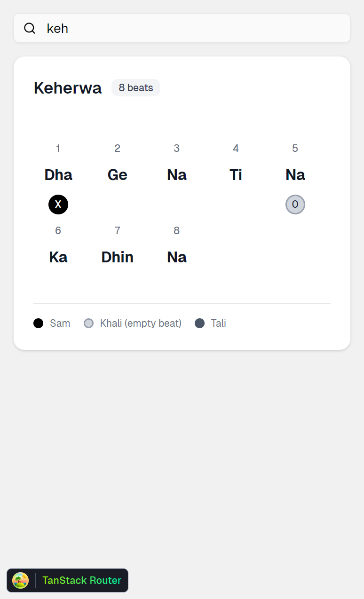Image resolution: width=364 pixels, height=599 pixels.
Task: Click the "Khali (empty beat)" legend label
Action: tap(141, 323)
